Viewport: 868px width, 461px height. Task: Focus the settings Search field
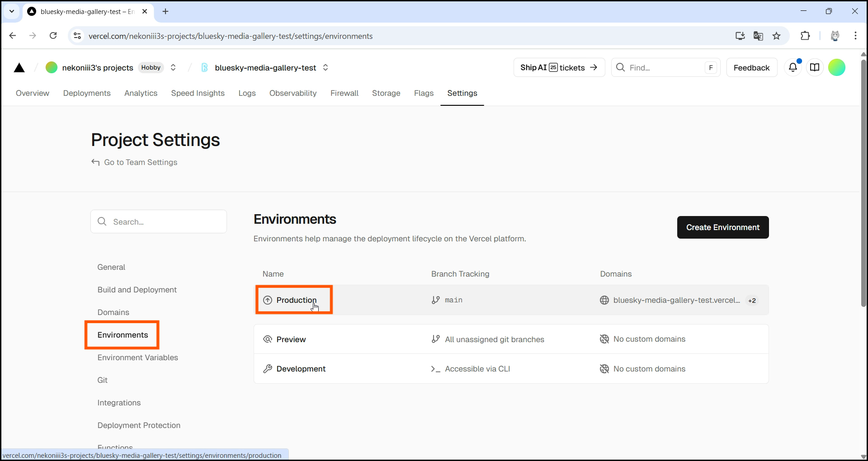click(x=159, y=221)
